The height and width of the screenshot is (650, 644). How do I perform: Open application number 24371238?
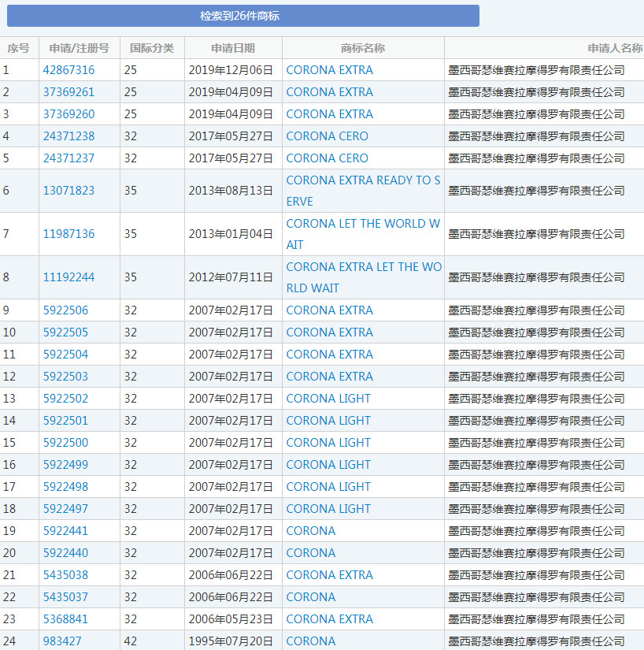(x=68, y=136)
